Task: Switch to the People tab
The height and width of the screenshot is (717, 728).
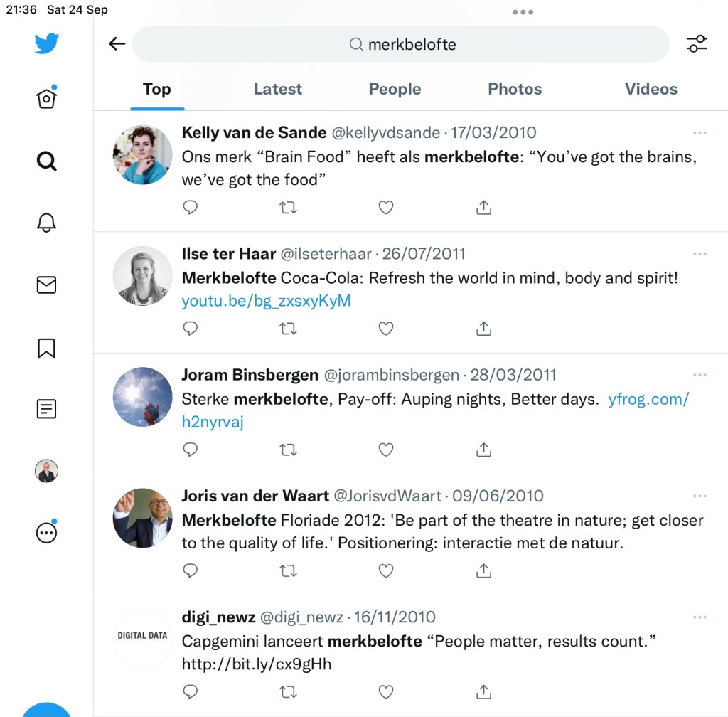Action: [395, 89]
